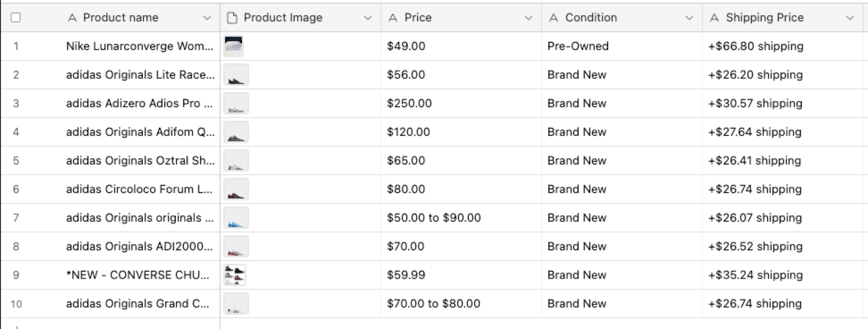The height and width of the screenshot is (329, 868).
Task: Click the '+$26.07 shipping' cell
Action: [x=782, y=218]
